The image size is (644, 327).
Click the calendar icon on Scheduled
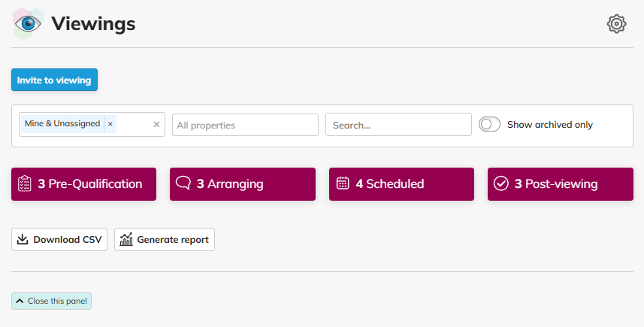pyautogui.click(x=343, y=183)
